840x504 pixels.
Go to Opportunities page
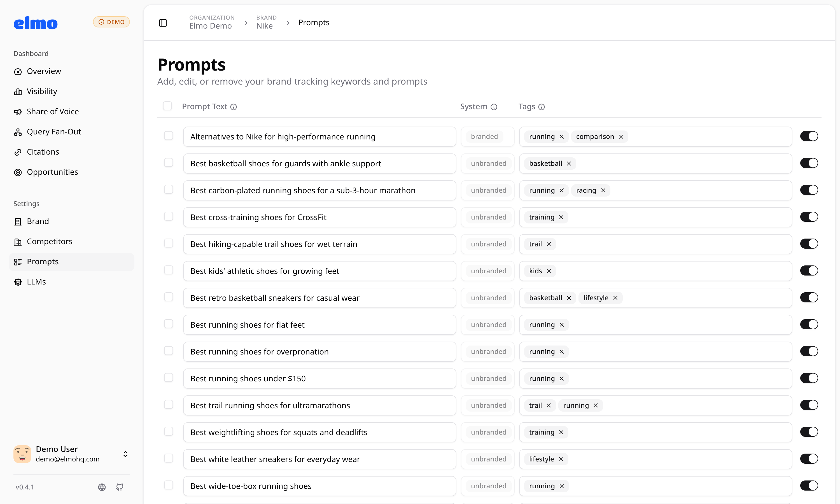72,172
